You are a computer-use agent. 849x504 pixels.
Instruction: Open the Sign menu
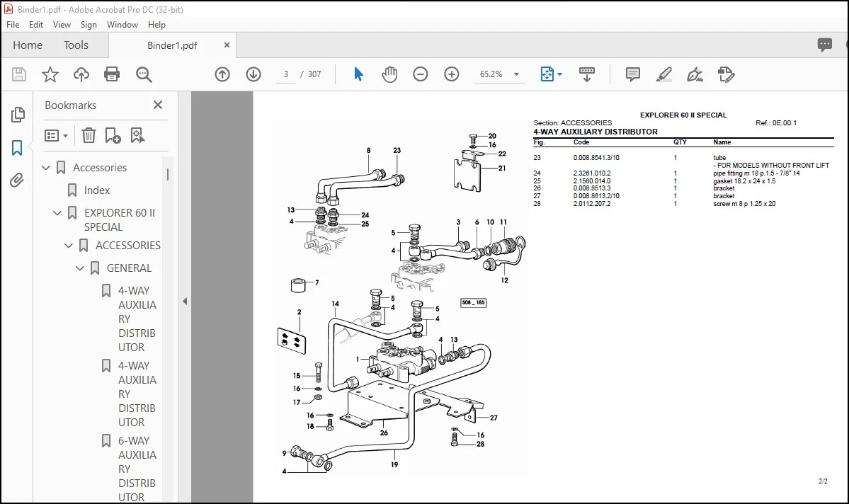(89, 24)
